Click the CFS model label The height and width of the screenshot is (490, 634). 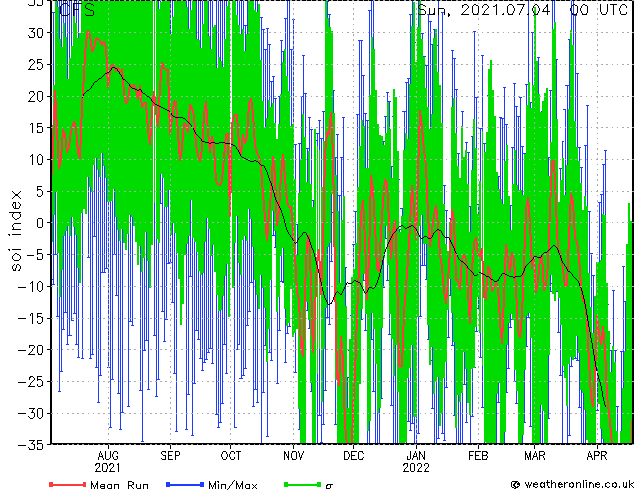[77, 10]
